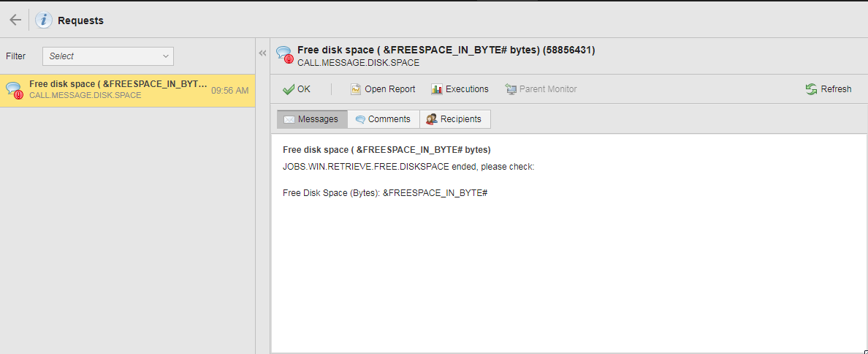
Task: Click the JOBS.WIN.RETRIEVE.FREE.DISKSPACE ended line
Action: (408, 166)
